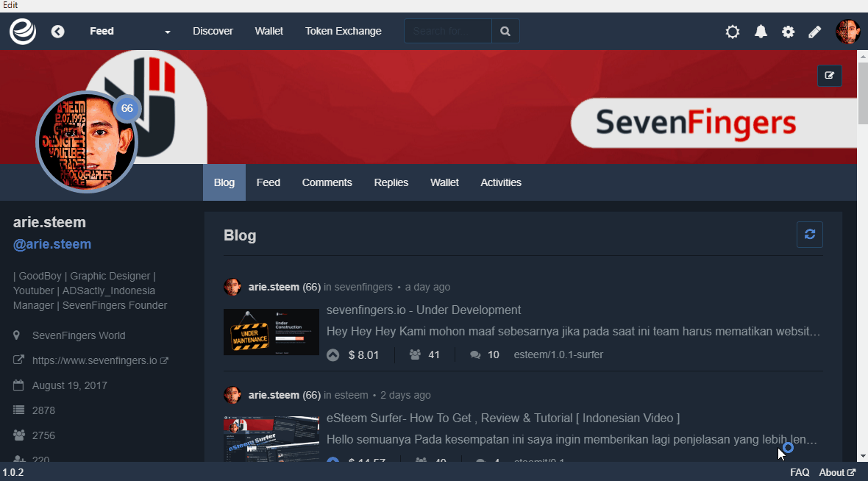Switch to the Blog tab
The height and width of the screenshot is (481, 868).
[x=224, y=182]
